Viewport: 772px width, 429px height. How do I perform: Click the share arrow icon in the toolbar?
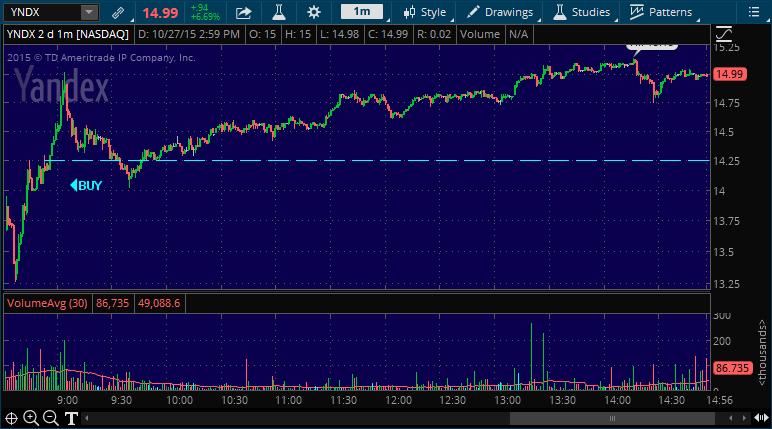coord(244,12)
